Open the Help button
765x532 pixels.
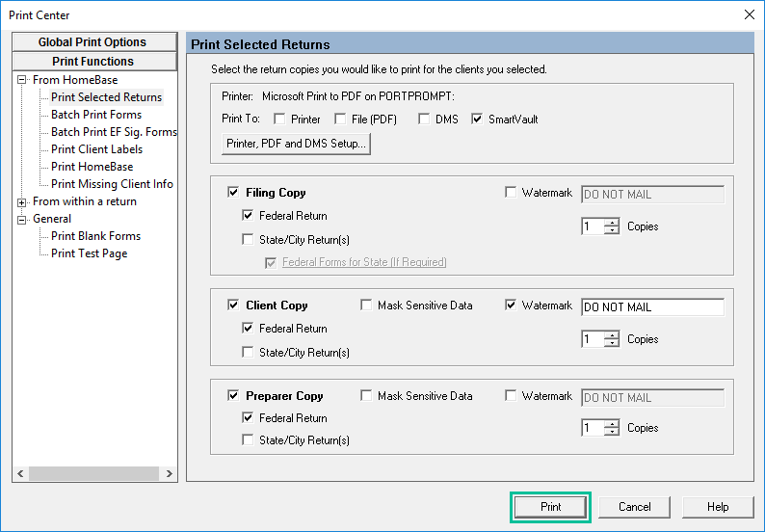pyautogui.click(x=718, y=507)
